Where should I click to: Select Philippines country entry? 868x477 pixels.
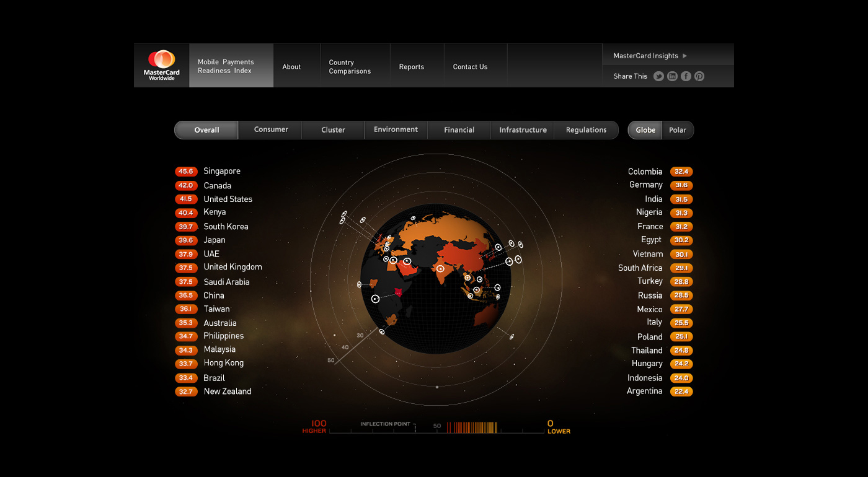pos(223,336)
